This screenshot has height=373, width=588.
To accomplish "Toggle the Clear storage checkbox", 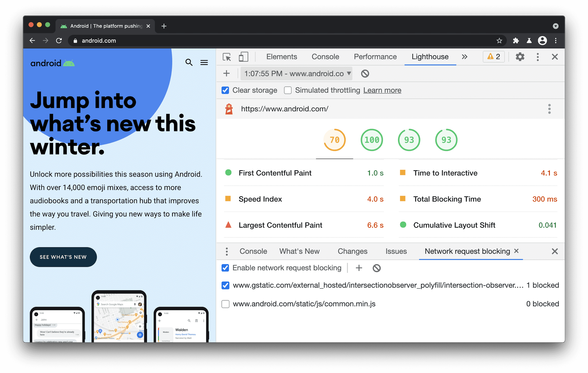I will (x=225, y=91).
